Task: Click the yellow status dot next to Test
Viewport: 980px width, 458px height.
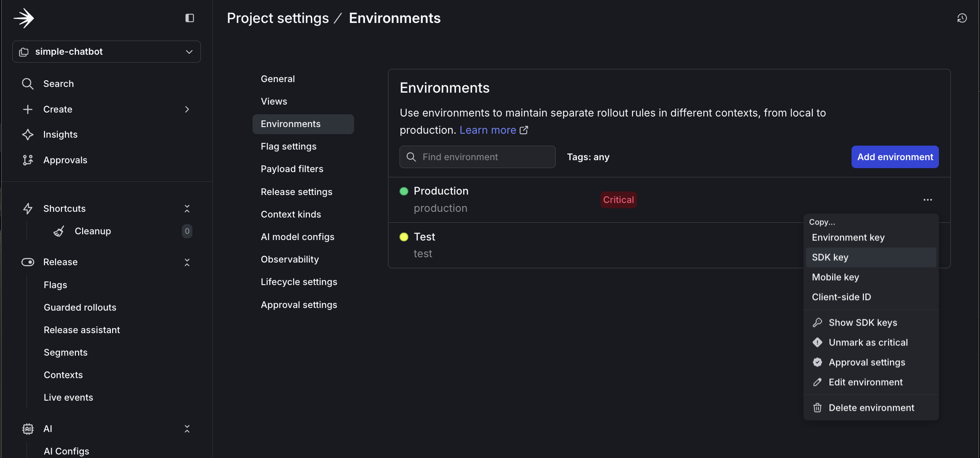Action: point(403,237)
